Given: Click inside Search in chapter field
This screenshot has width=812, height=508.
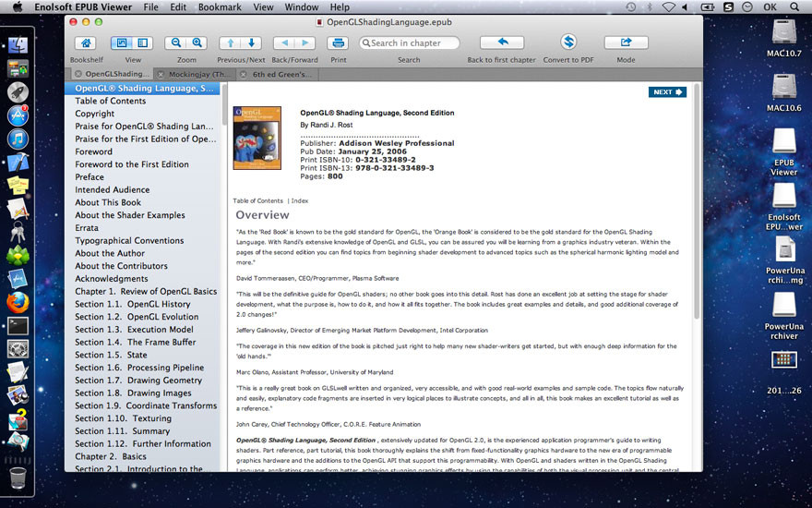Looking at the screenshot, I should [x=409, y=43].
